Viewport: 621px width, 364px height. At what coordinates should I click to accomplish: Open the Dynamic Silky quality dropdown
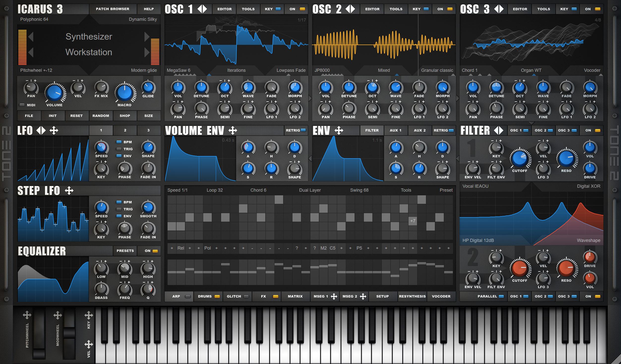click(x=143, y=19)
